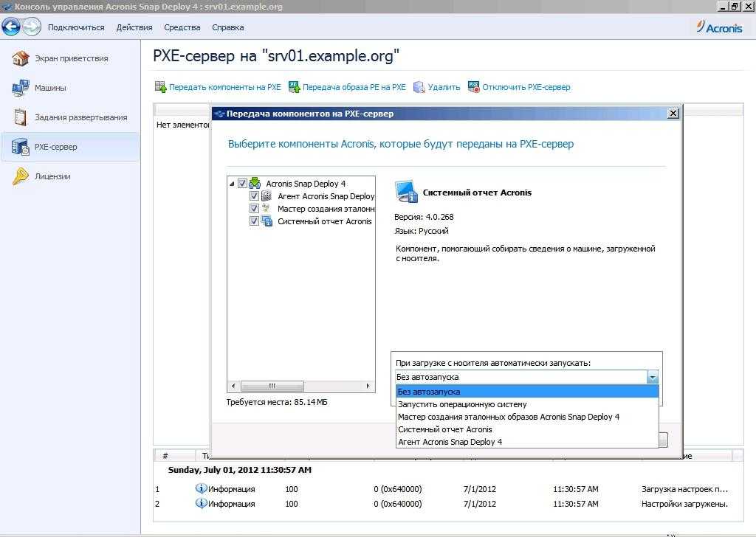The width and height of the screenshot is (756, 537).
Task: Click the computers icon beside Машины
Action: coord(20,88)
